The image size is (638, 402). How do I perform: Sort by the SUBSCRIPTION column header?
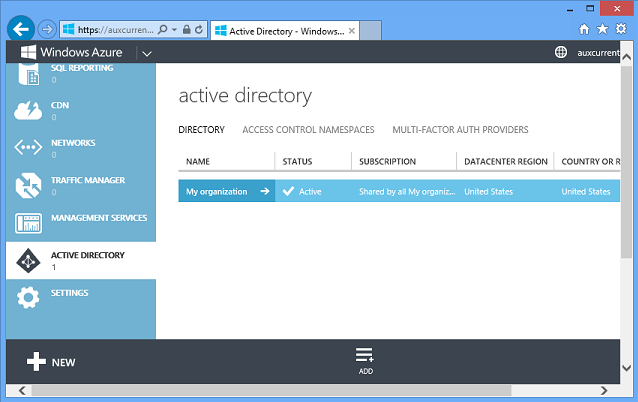pyautogui.click(x=404, y=162)
